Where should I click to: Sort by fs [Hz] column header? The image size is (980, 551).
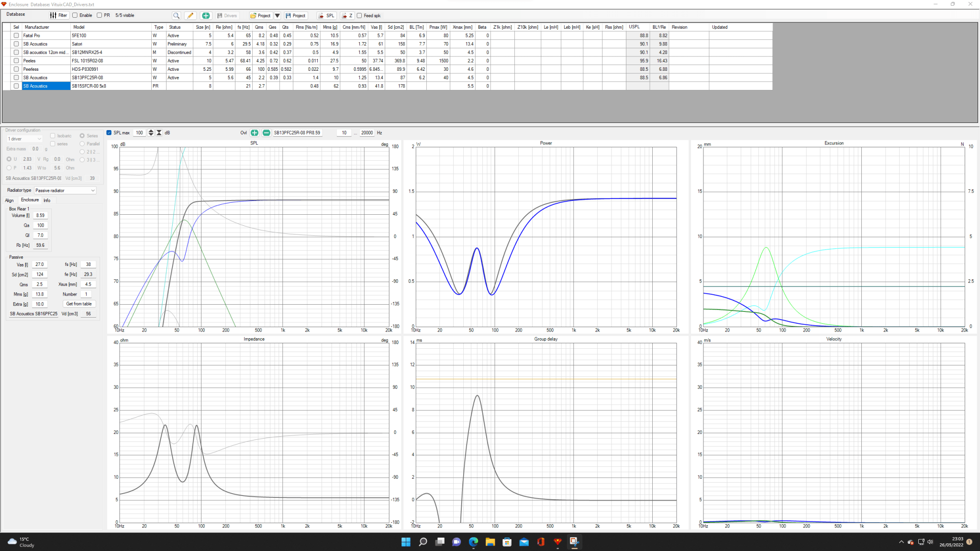point(243,27)
